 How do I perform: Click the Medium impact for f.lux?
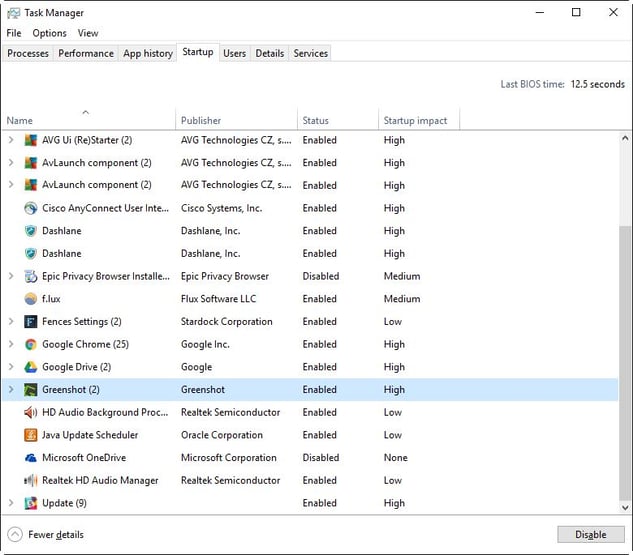tap(402, 299)
